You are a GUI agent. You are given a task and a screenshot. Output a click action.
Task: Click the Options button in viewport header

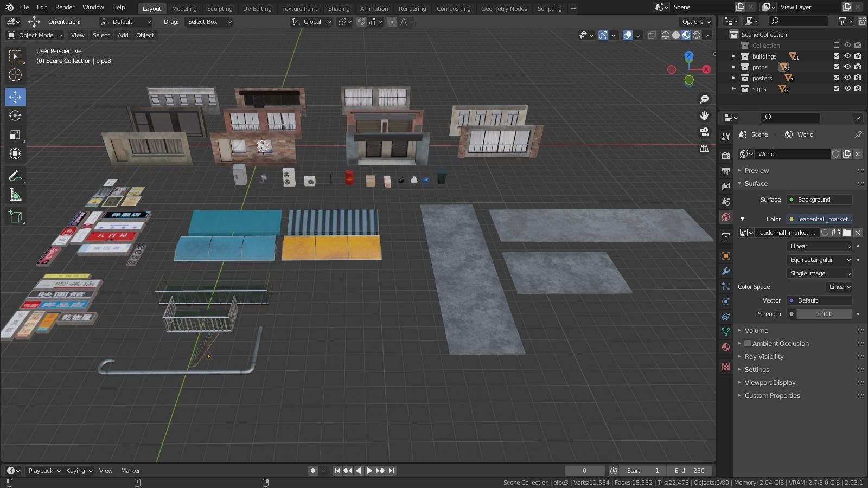click(695, 22)
